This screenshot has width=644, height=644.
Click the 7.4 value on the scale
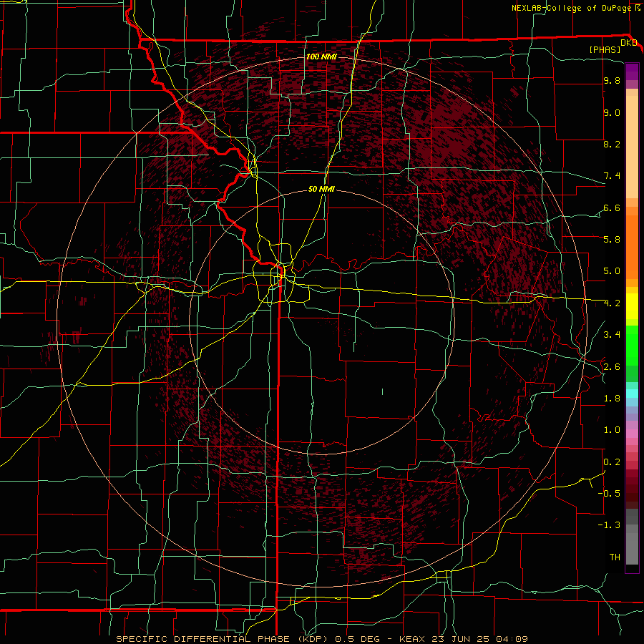[x=612, y=176]
